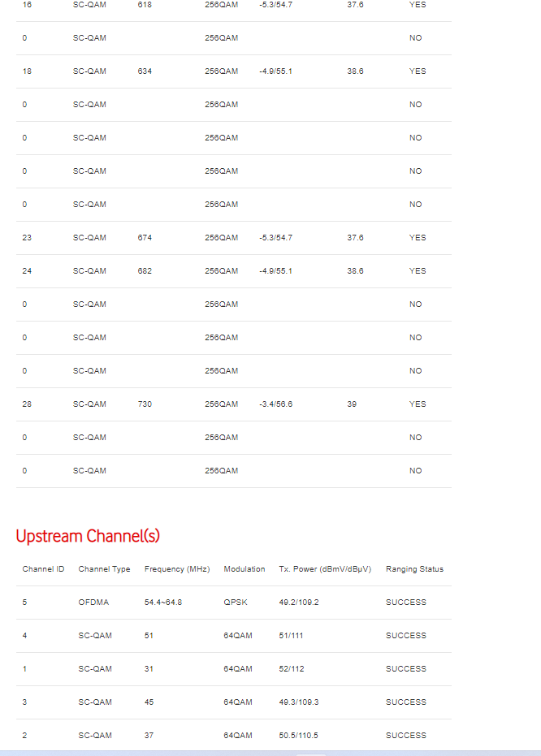Select the 54.4~64.8 frequency cell

163,603
